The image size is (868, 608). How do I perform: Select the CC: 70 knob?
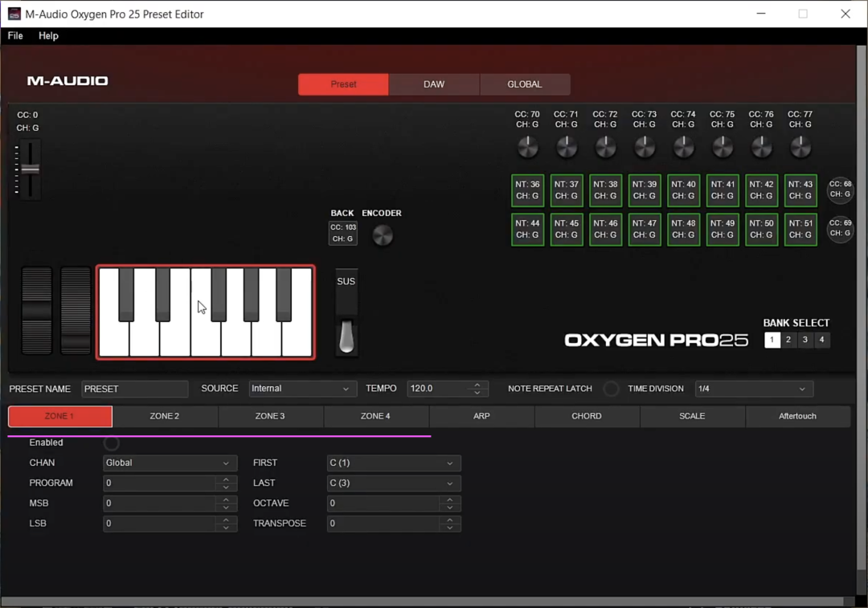pyautogui.click(x=527, y=147)
